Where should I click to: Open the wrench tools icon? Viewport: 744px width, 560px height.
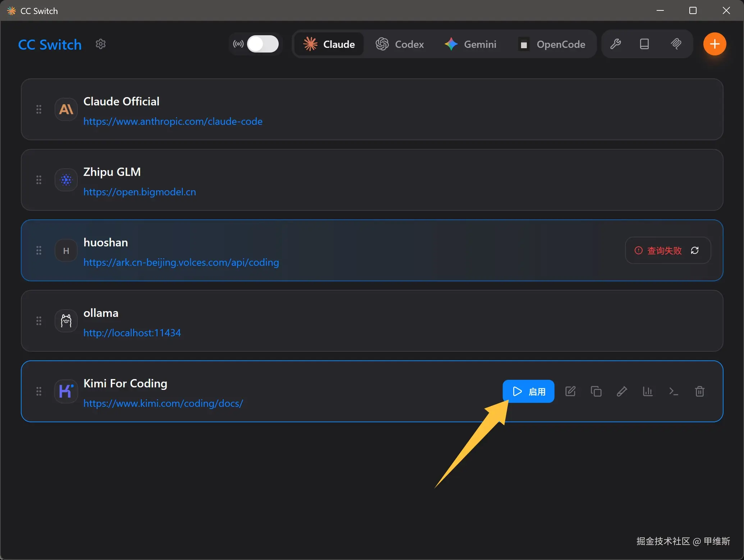pyautogui.click(x=615, y=44)
